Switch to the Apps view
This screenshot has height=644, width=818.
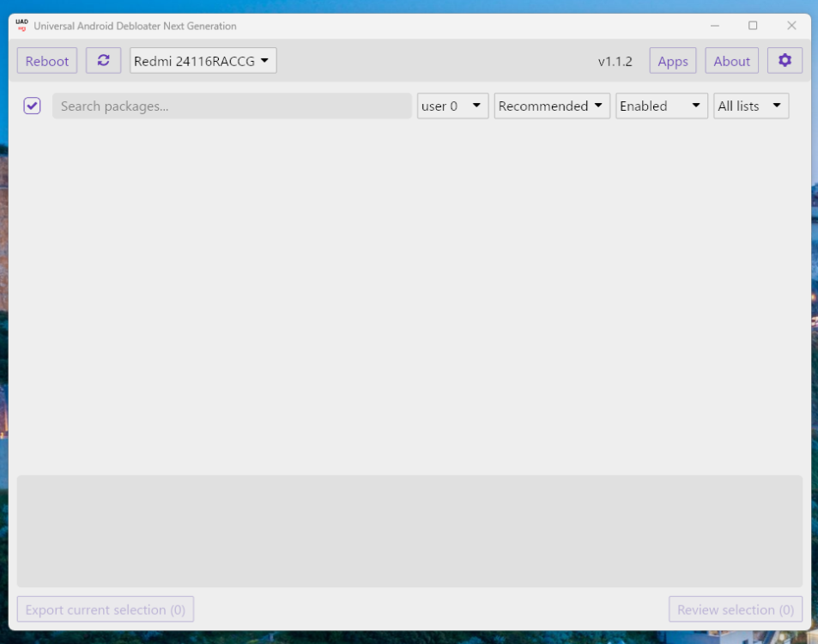click(673, 61)
